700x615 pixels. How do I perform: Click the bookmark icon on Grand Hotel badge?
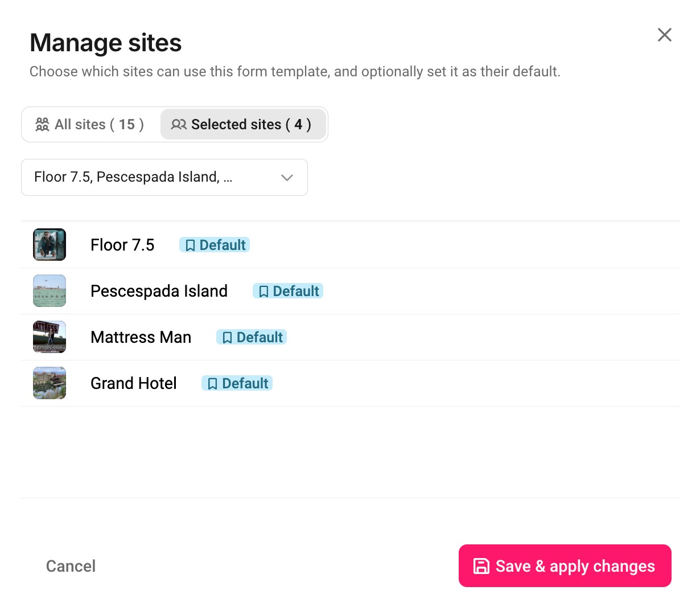[212, 384]
